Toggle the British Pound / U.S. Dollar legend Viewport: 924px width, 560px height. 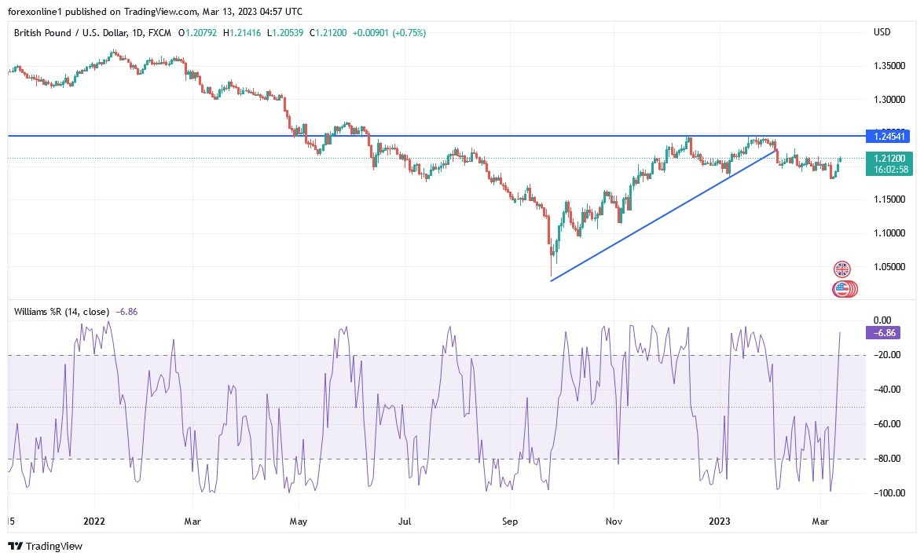(71, 33)
